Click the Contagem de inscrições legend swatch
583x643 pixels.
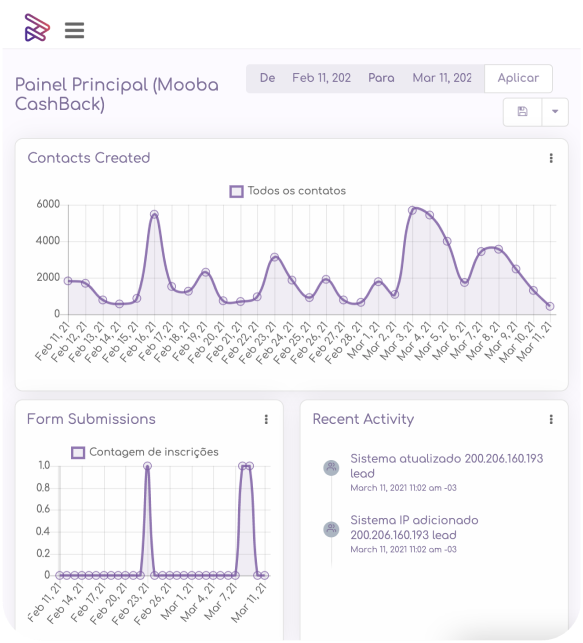pos(78,452)
